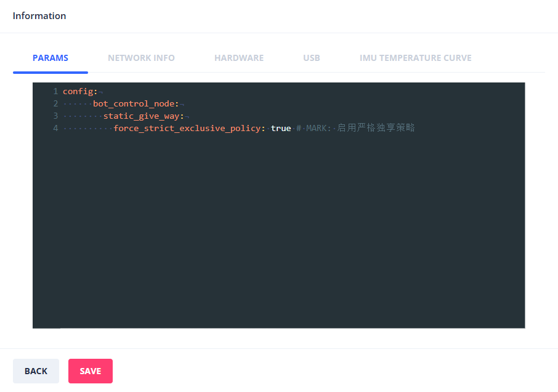View the IMU TEMPERATURE CURVE tab
558x392 pixels.
tap(415, 58)
